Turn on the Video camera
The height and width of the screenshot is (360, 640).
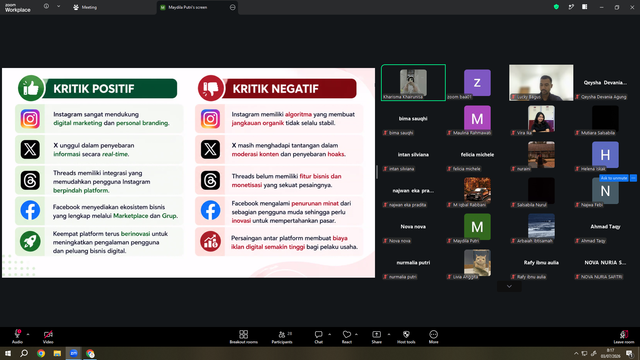[48, 336]
